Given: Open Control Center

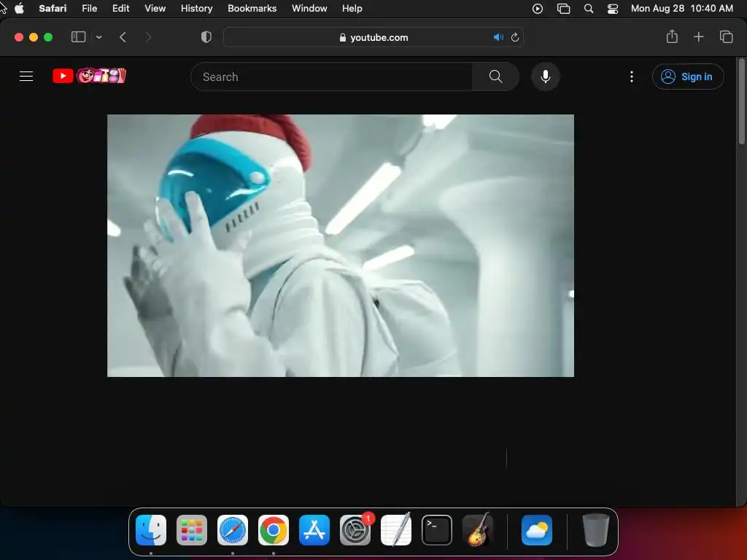Looking at the screenshot, I should point(613,9).
